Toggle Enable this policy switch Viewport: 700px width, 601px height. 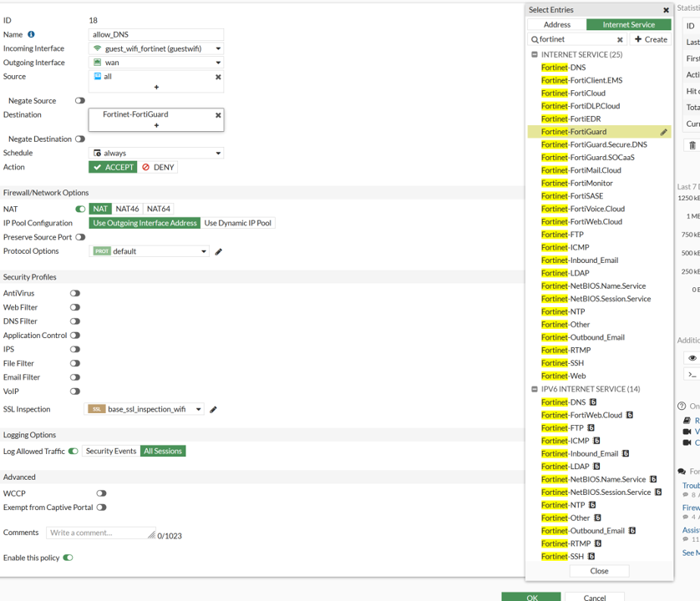pos(68,558)
